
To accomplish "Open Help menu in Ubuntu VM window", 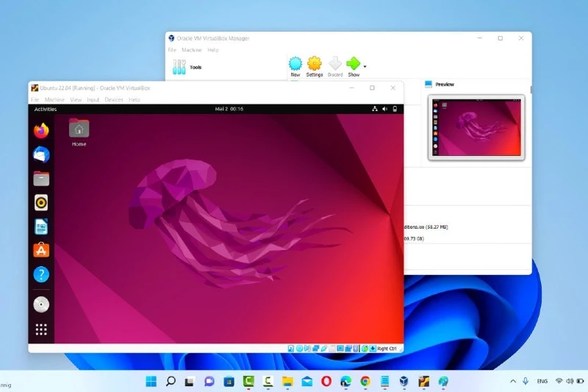I will 135,100.
